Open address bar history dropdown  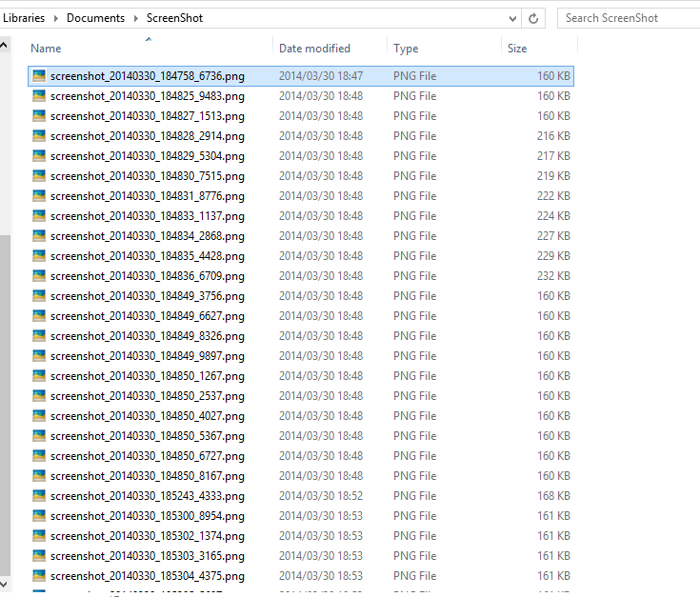coord(512,19)
